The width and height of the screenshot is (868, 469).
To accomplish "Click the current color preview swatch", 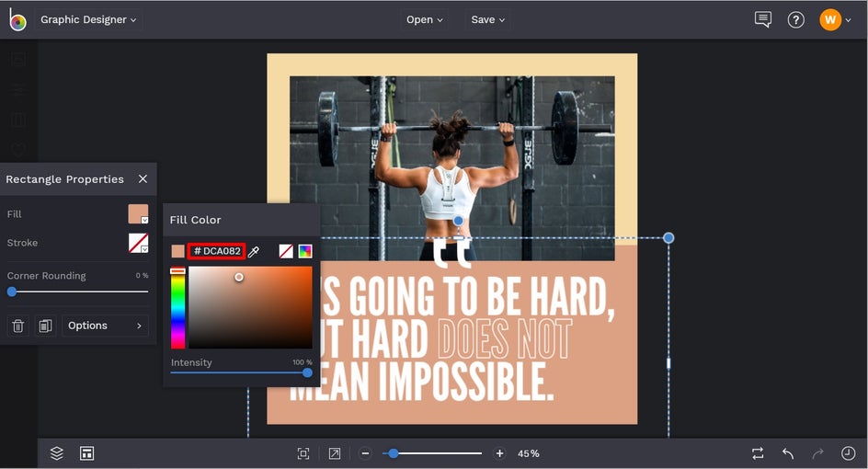I will [177, 251].
